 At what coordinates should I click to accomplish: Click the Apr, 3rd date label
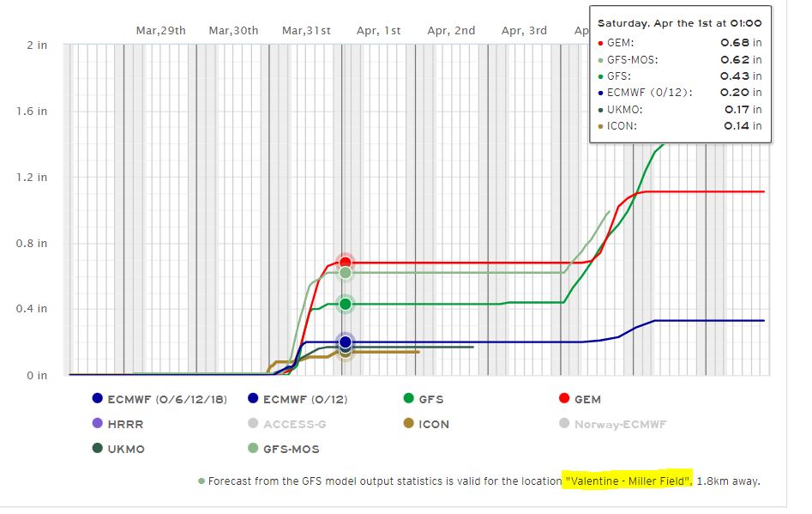[x=524, y=31]
